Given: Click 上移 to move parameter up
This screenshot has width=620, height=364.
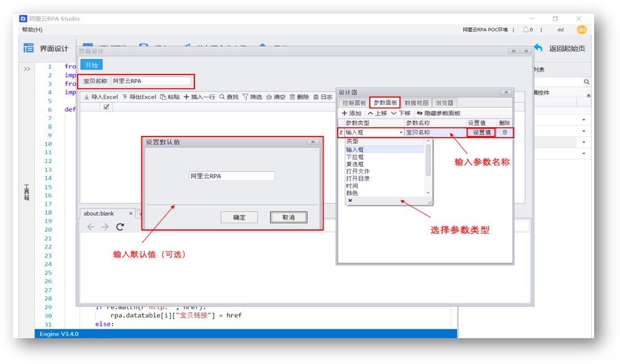Looking at the screenshot, I should point(377,113).
